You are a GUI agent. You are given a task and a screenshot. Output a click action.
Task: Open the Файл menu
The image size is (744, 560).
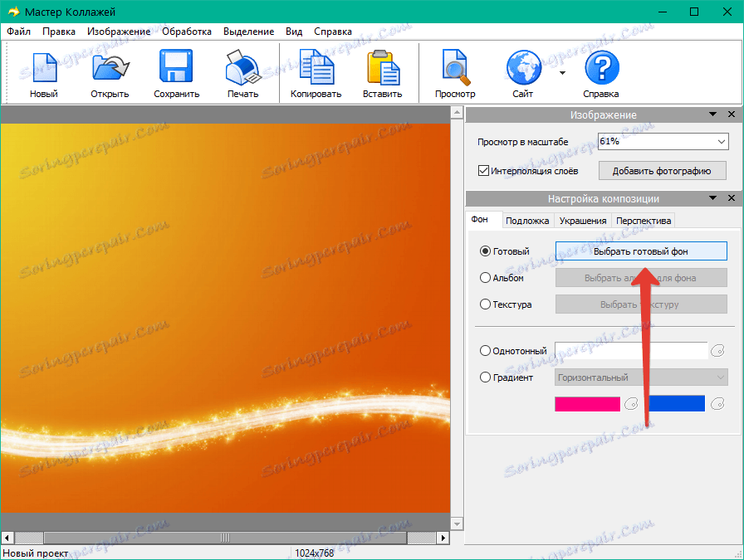18,32
